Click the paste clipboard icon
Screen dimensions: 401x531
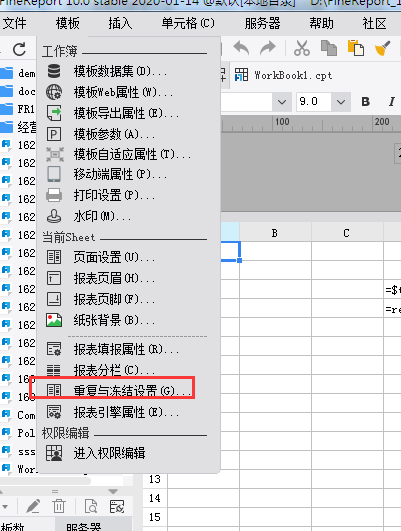(356, 48)
